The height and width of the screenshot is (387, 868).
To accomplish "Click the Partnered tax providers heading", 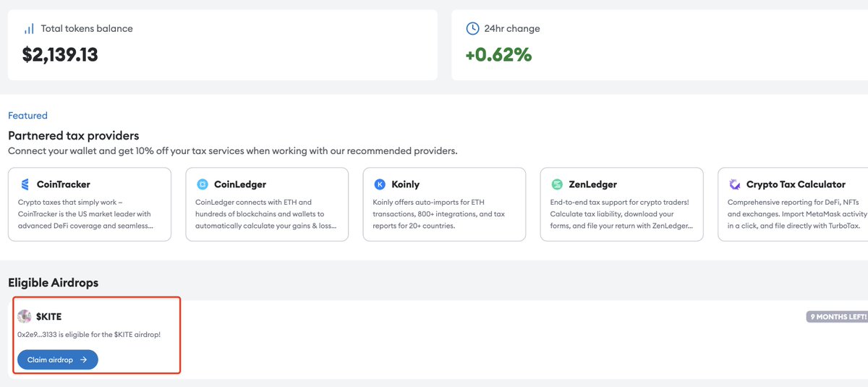I will click(x=74, y=136).
